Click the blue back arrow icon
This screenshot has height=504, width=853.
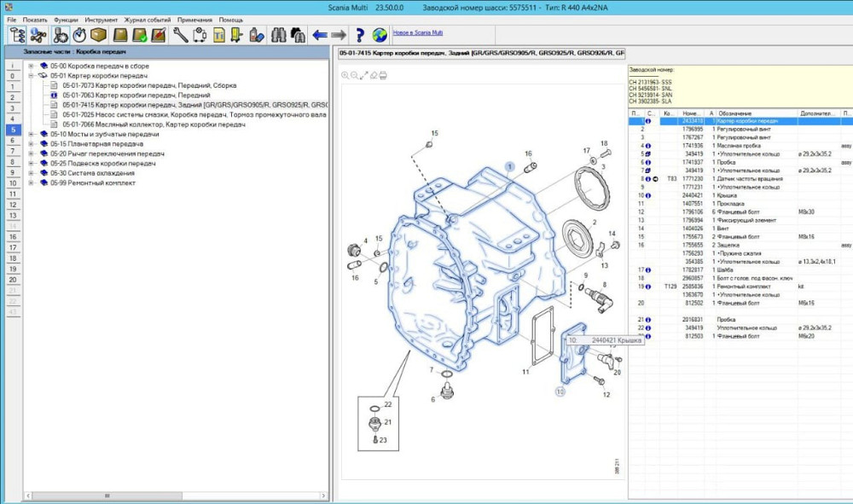pos(320,35)
